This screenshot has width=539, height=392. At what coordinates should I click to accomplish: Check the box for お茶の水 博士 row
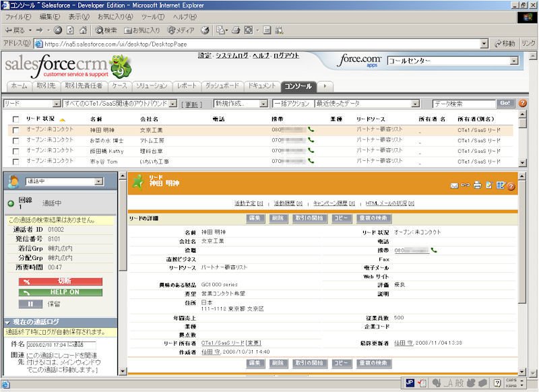[x=15, y=141]
